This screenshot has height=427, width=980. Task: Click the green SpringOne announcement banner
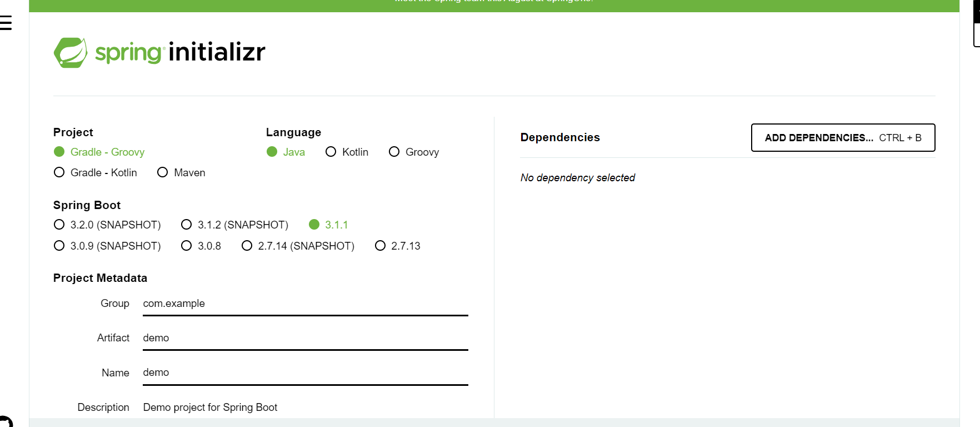[x=494, y=6]
